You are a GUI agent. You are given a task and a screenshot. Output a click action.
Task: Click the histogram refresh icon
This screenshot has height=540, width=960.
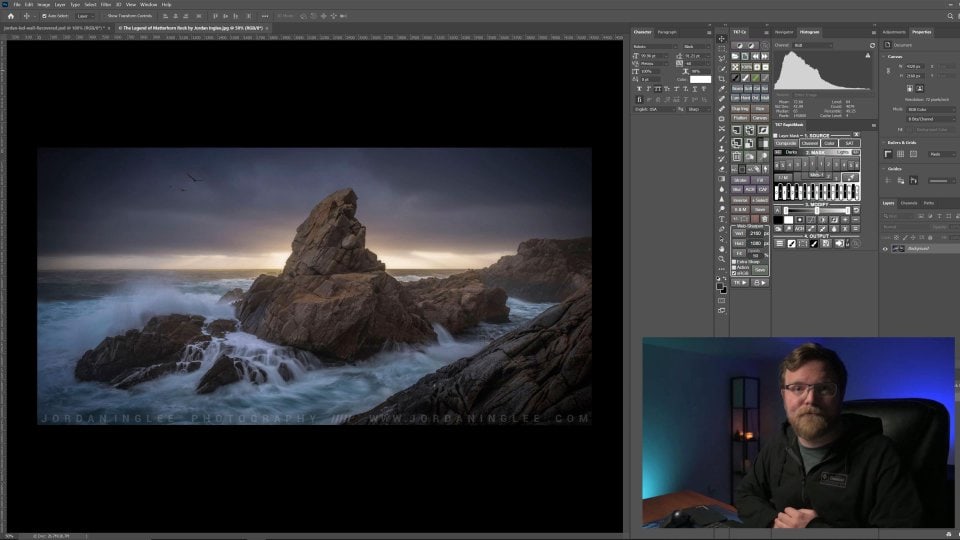click(x=872, y=45)
